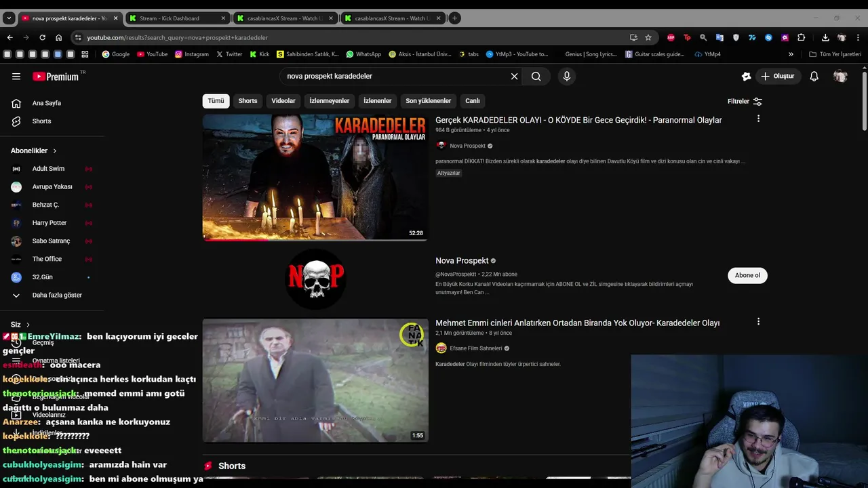This screenshot has height=488, width=868.
Task: Select the Shorts filter chip
Action: click(x=248, y=101)
